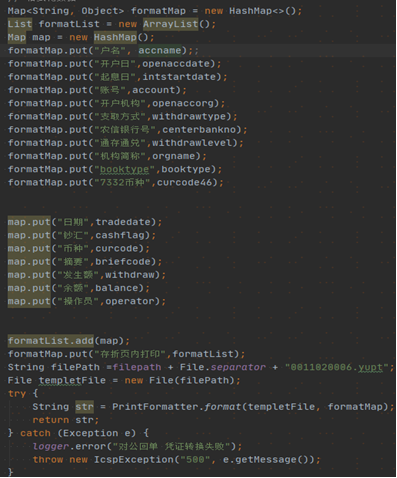Click the List type in the formatList line
This screenshot has width=397, height=478.
[20, 24]
